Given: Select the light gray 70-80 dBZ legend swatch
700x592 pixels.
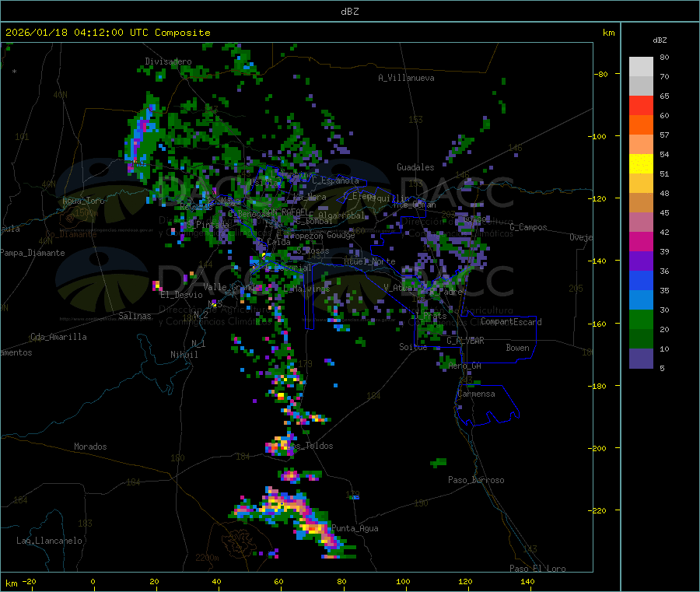Looking at the screenshot, I should [641, 67].
